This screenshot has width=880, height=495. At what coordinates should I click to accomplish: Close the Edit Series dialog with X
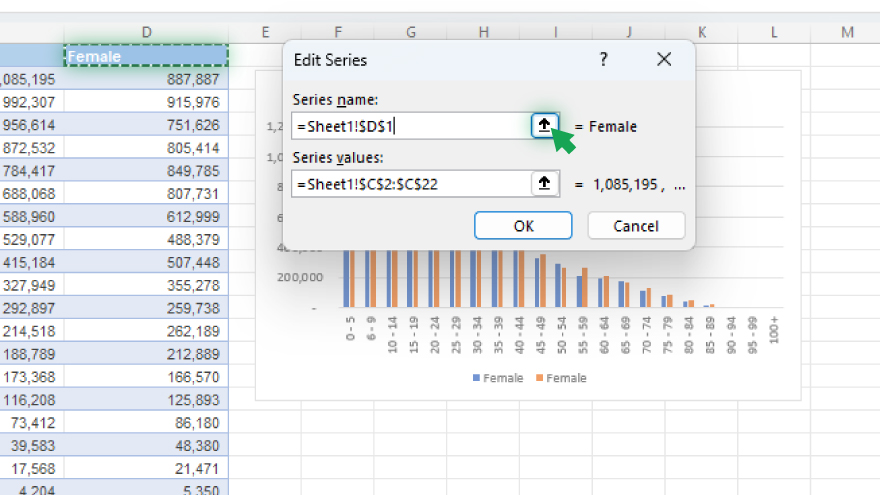click(x=664, y=60)
